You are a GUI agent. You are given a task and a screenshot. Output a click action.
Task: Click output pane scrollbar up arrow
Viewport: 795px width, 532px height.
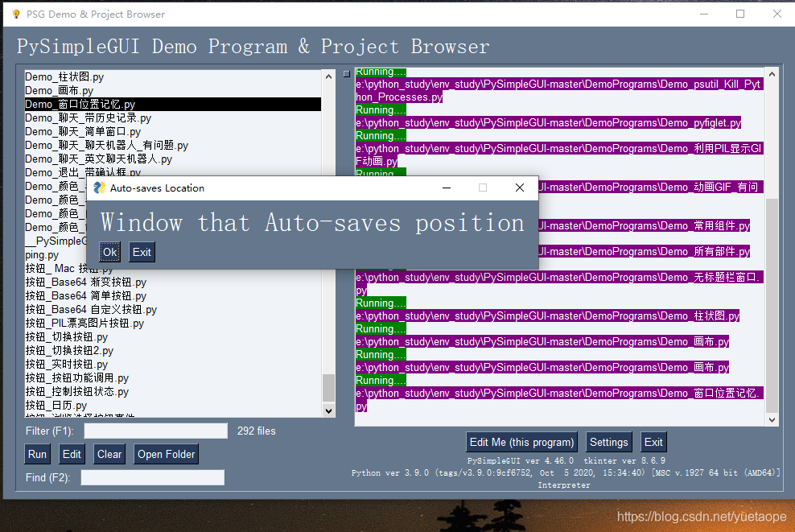(772, 75)
